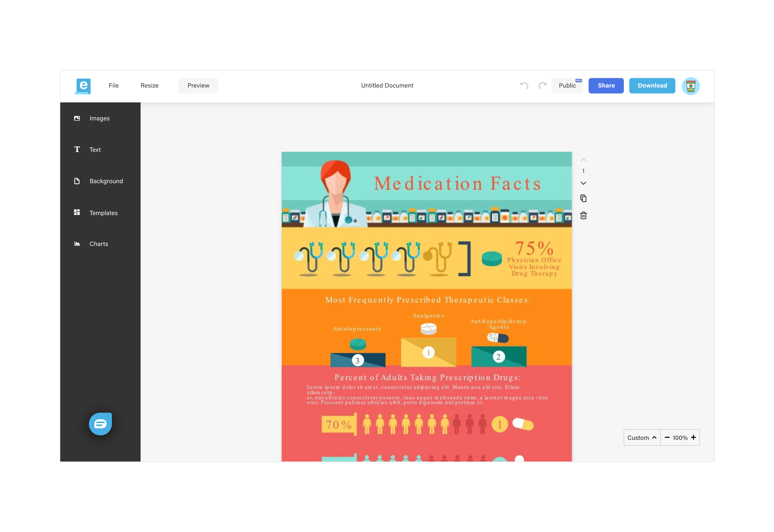Select the Most Frequently Prescribed heading

pos(428,300)
